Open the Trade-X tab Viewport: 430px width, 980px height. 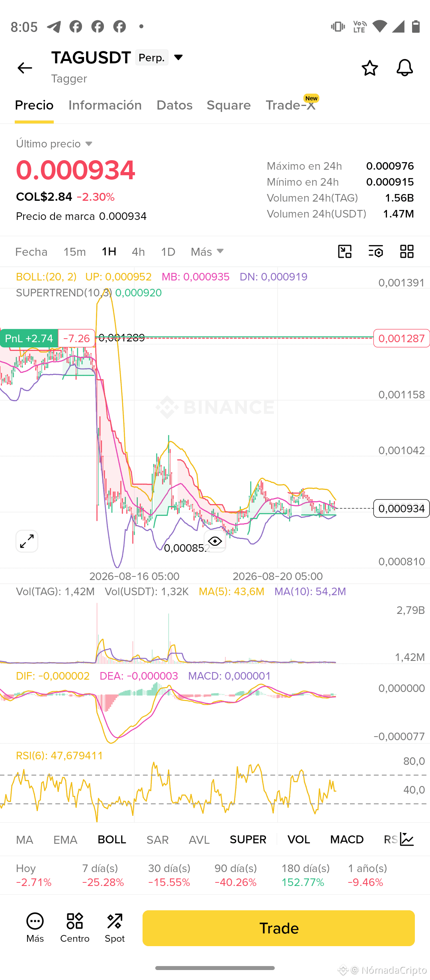click(291, 105)
